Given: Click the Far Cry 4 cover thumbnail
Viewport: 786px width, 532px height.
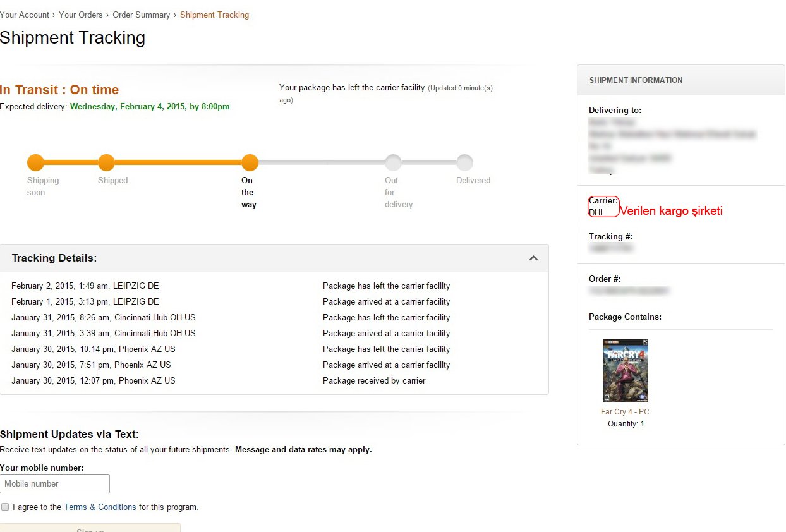Looking at the screenshot, I should pos(626,370).
